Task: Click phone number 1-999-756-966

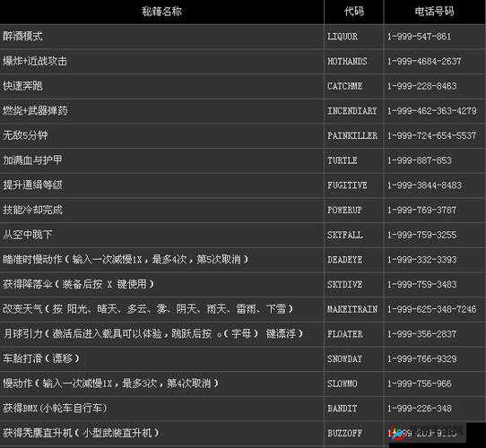Action: [420, 383]
